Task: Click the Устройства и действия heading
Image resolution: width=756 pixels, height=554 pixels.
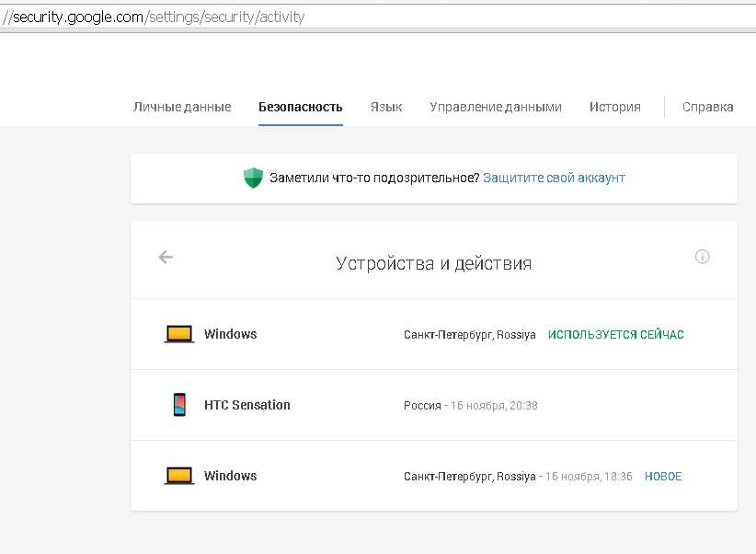Action: point(434,263)
